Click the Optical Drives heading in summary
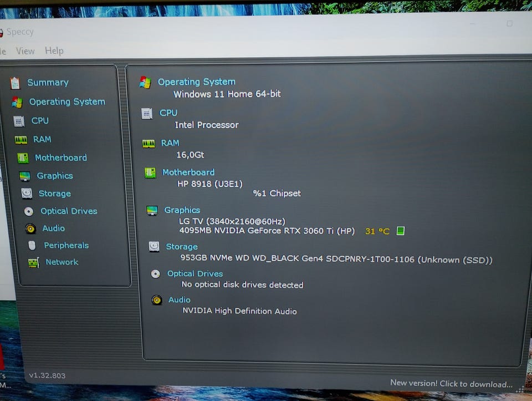532x401 pixels. click(x=195, y=273)
